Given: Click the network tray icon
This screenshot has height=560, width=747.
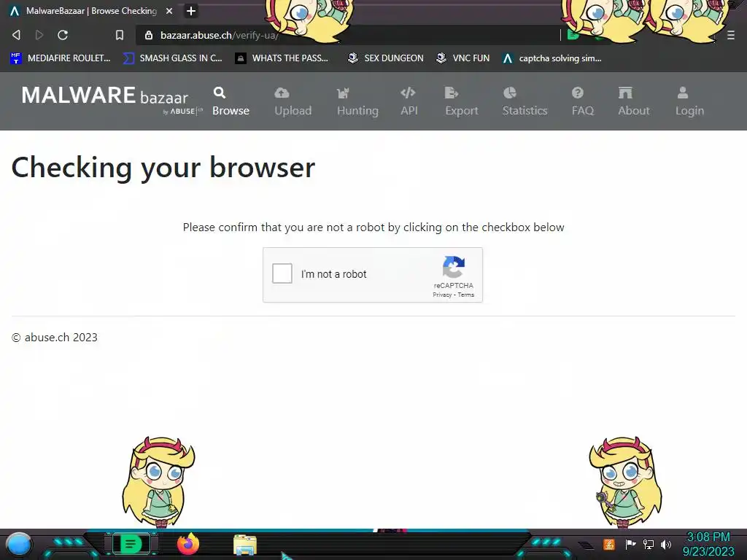Looking at the screenshot, I should [648, 544].
